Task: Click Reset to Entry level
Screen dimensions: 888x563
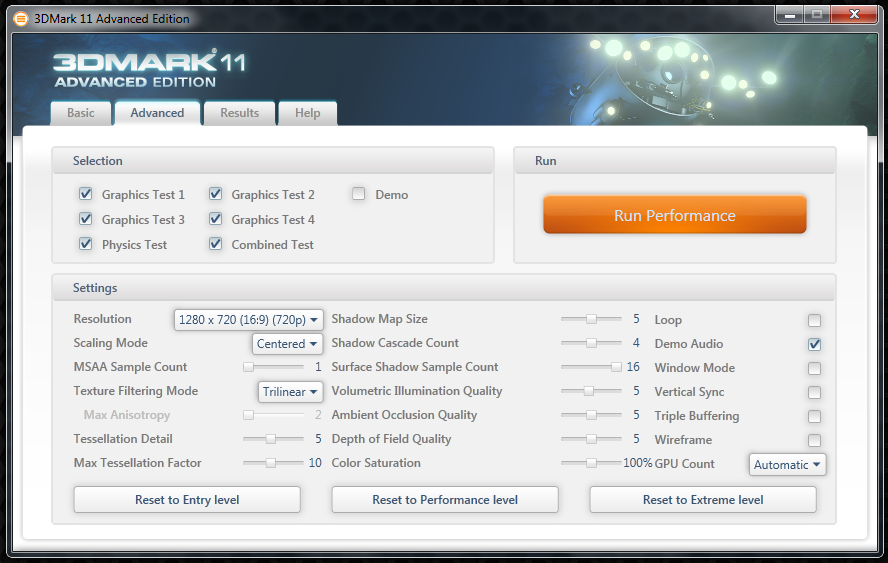Action: (x=187, y=500)
